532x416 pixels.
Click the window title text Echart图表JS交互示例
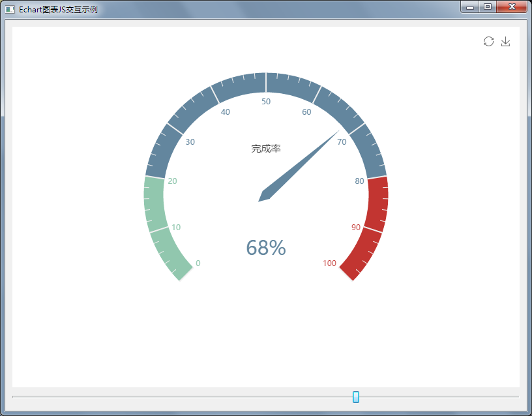(x=59, y=9)
